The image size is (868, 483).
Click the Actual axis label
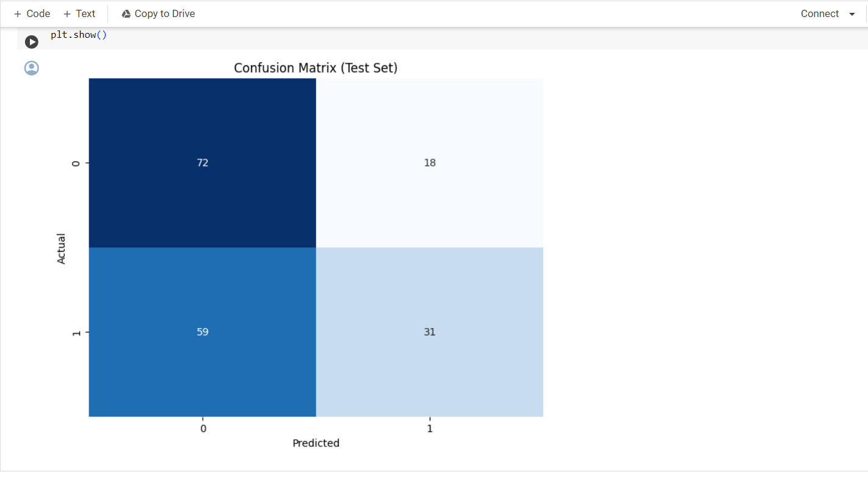[x=61, y=248]
